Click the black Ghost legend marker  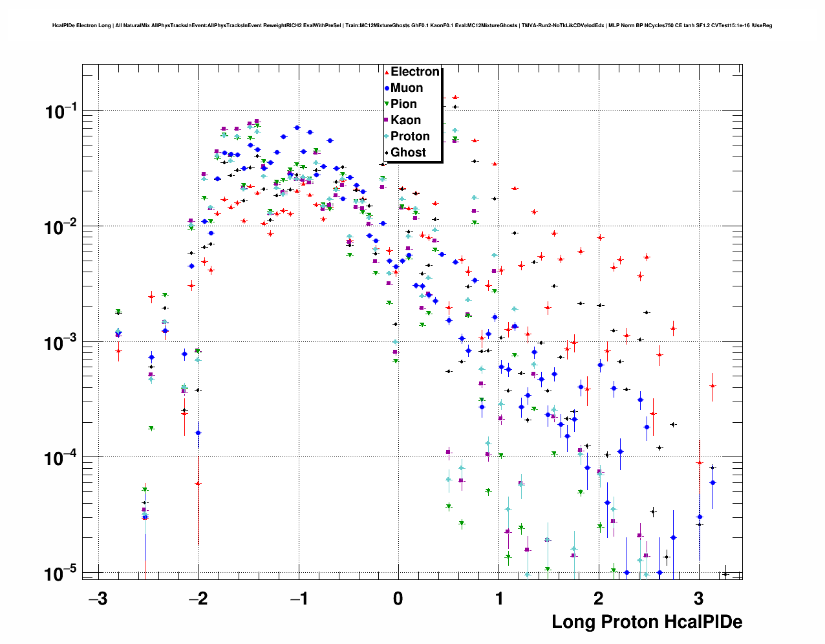[x=387, y=153]
